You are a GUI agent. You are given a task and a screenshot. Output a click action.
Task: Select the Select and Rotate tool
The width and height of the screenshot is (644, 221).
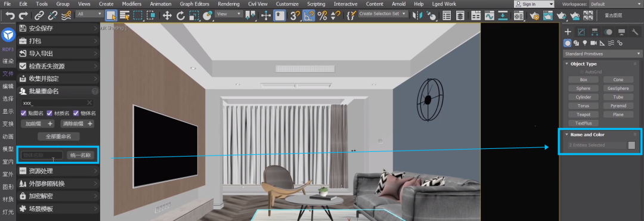[x=180, y=15]
